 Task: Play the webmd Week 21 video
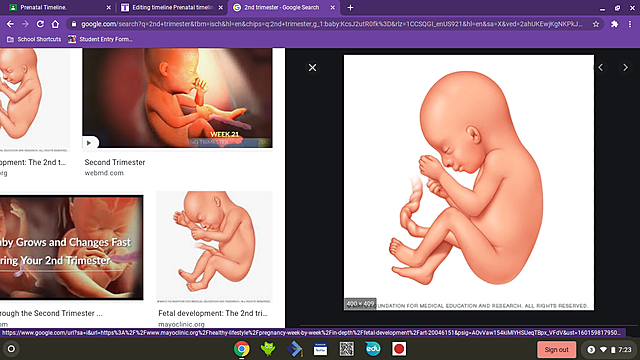tap(89, 143)
